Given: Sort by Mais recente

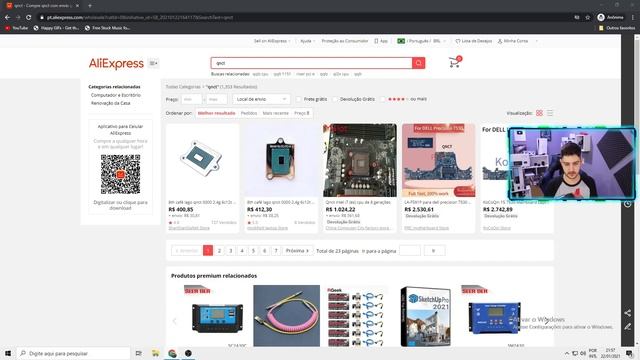Looking at the screenshot, I should [276, 113].
